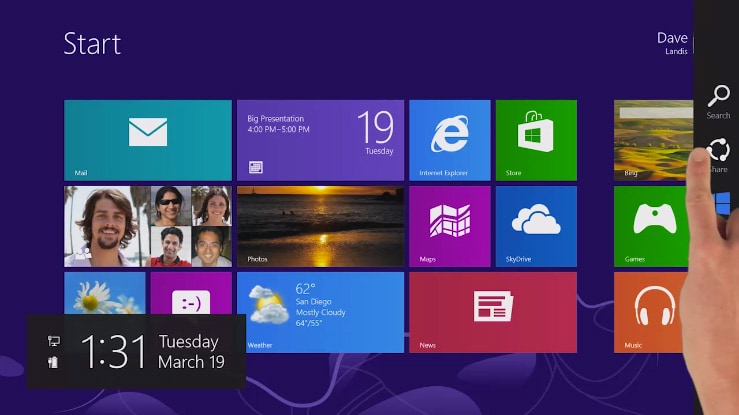This screenshot has width=739, height=415.
Task: Open the Music tile
Action: coord(648,312)
